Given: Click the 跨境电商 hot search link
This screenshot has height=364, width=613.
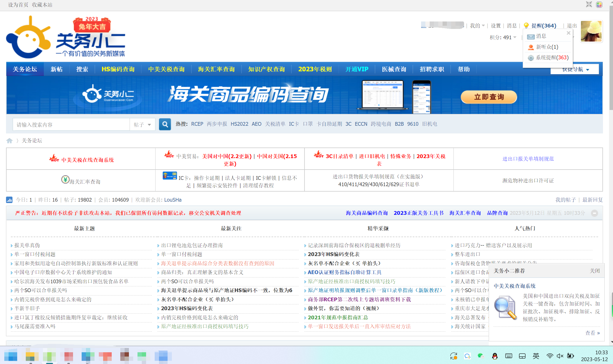Looking at the screenshot, I should click(381, 124).
